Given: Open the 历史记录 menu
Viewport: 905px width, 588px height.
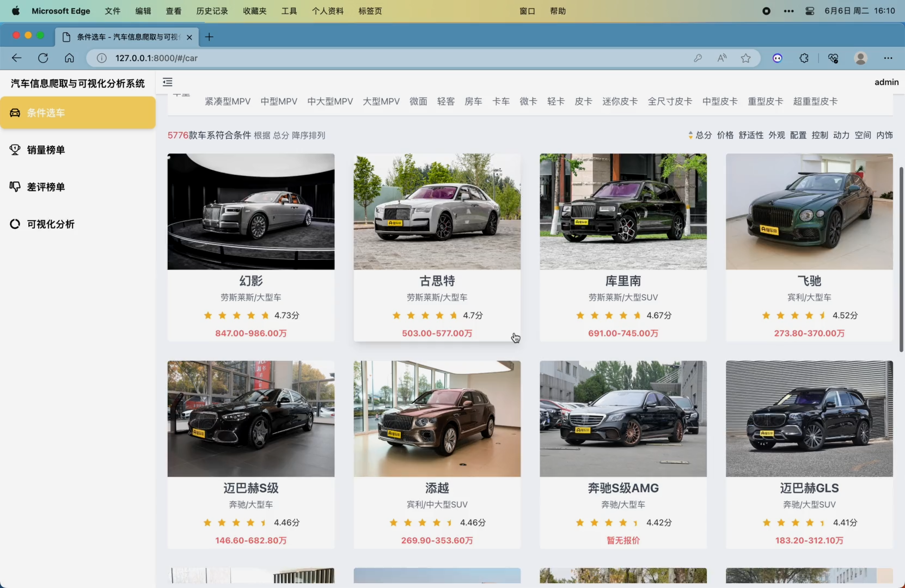Looking at the screenshot, I should click(x=212, y=11).
